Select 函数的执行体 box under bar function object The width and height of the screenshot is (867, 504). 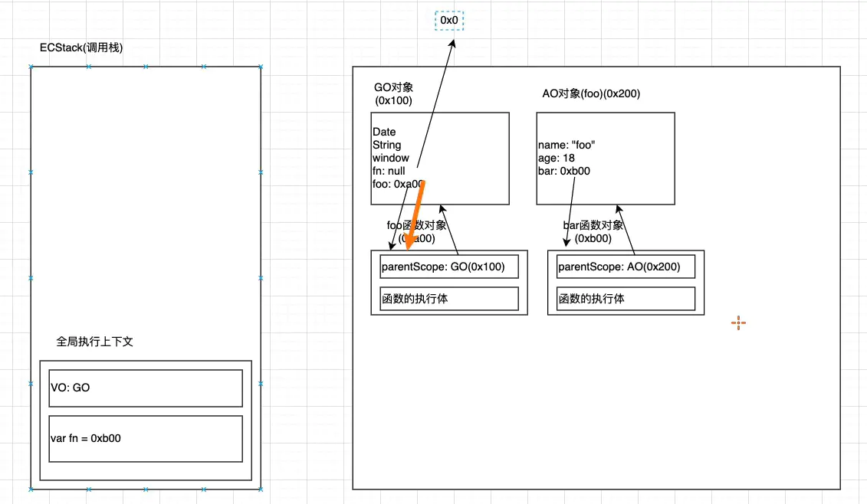[626, 299]
